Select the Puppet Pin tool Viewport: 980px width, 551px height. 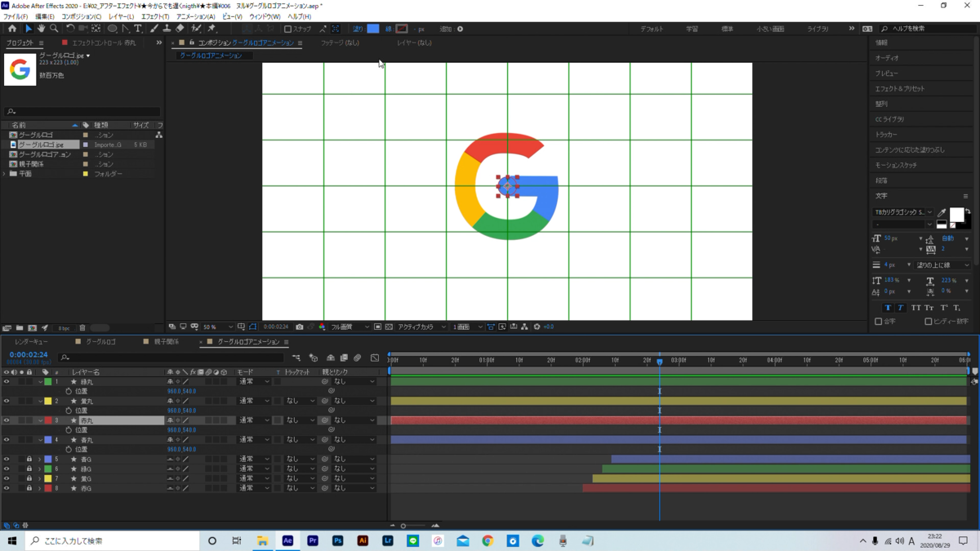click(x=212, y=29)
